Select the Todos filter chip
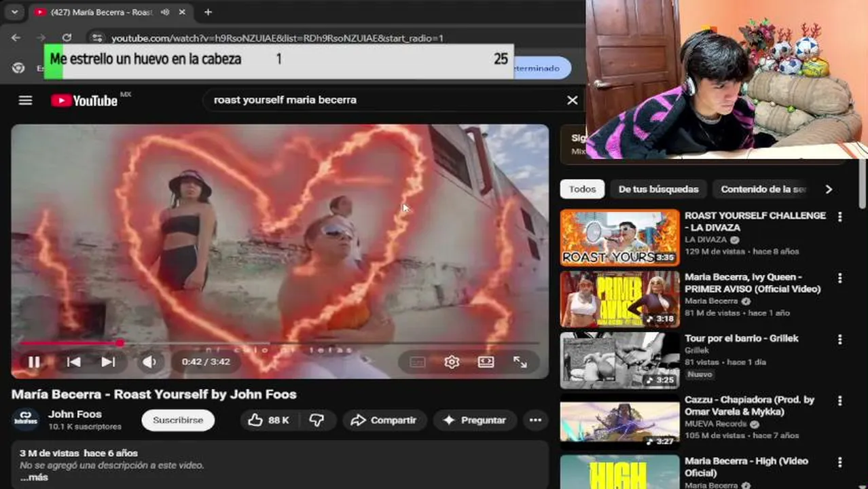The image size is (868, 489). click(x=582, y=189)
